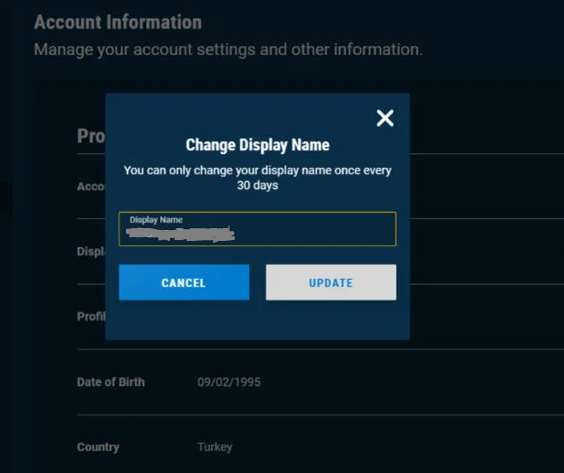Click the partially hidden Acco row label

(91, 186)
